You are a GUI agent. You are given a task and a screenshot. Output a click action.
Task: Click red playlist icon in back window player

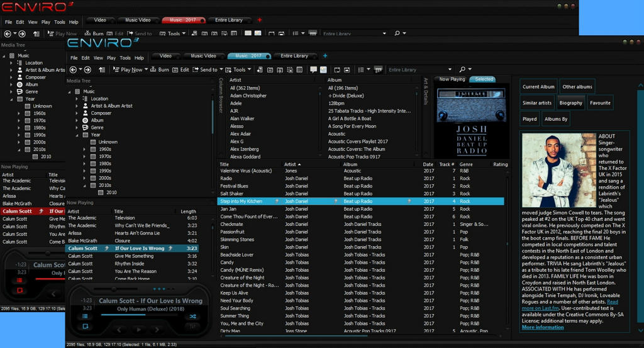[x=19, y=280]
